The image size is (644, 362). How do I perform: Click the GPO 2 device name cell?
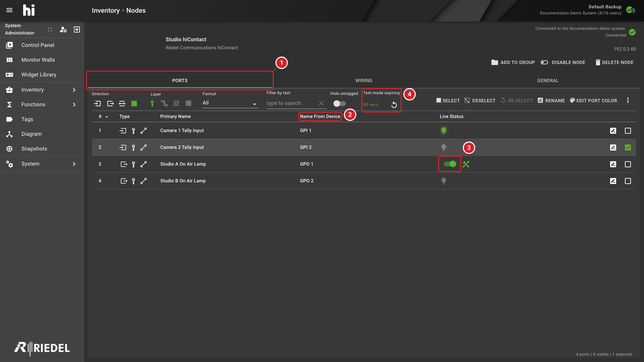coord(307,181)
